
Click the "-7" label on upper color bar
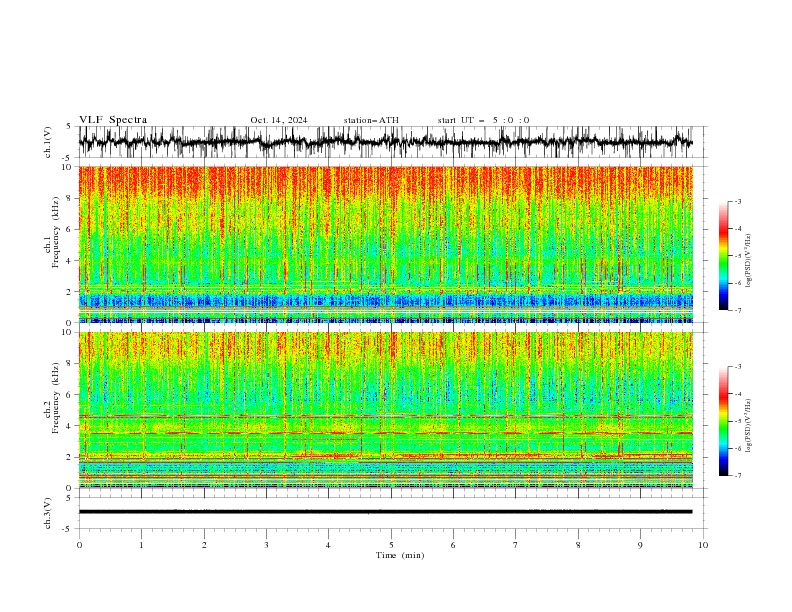point(738,310)
